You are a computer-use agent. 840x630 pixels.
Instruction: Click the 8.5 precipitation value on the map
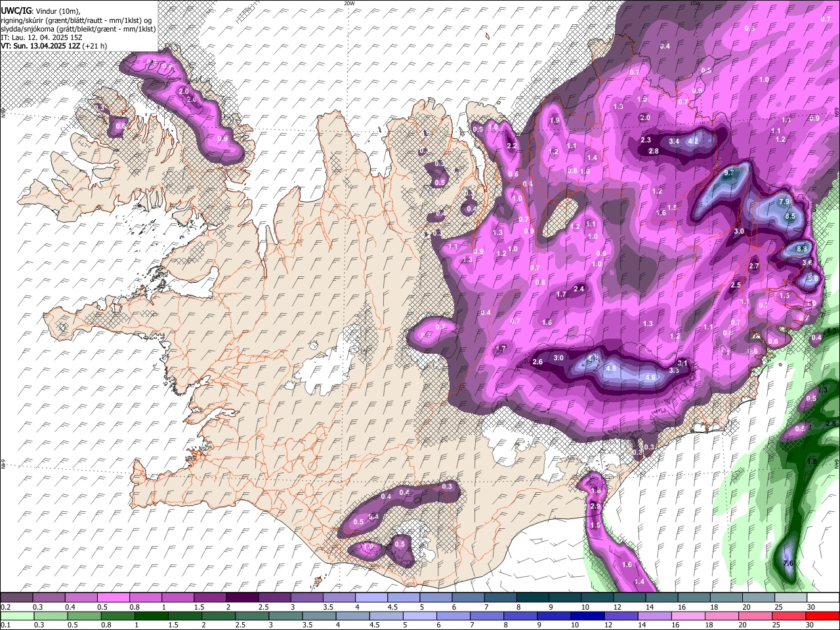790,217
